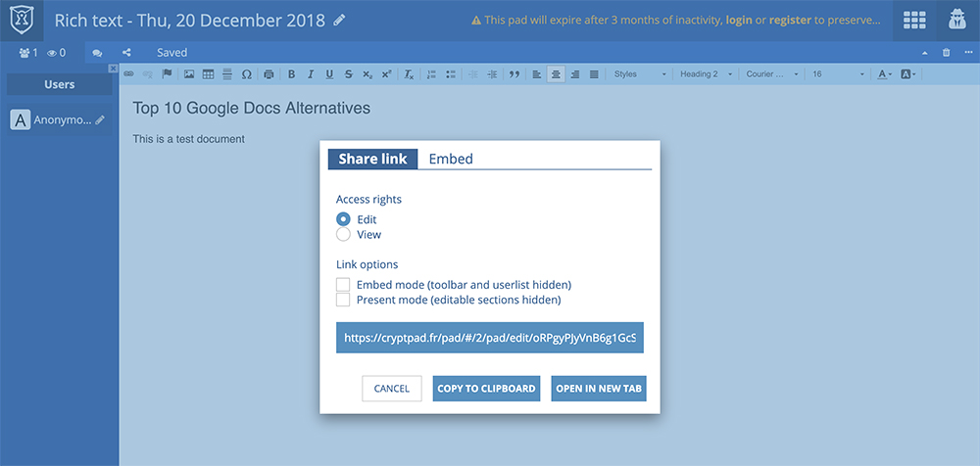980x466 pixels.
Task: Click the cryptpad.fr share URL field
Action: [x=490, y=338]
